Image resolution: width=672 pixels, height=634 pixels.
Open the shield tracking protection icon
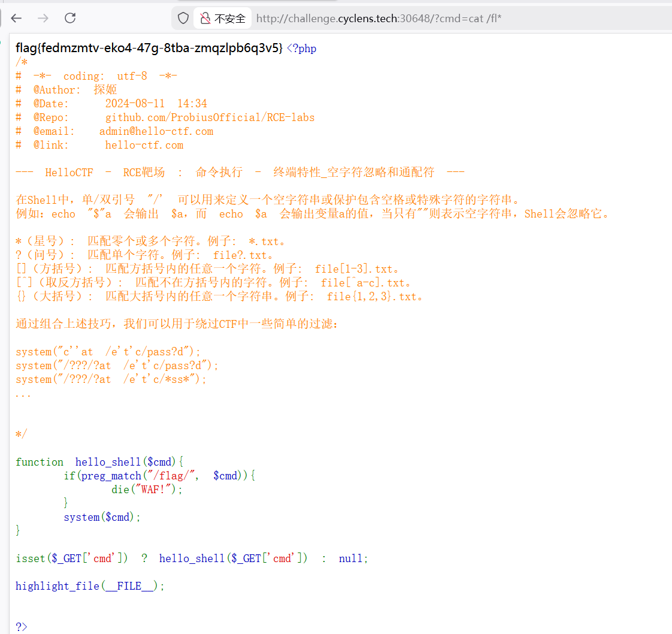tap(183, 18)
